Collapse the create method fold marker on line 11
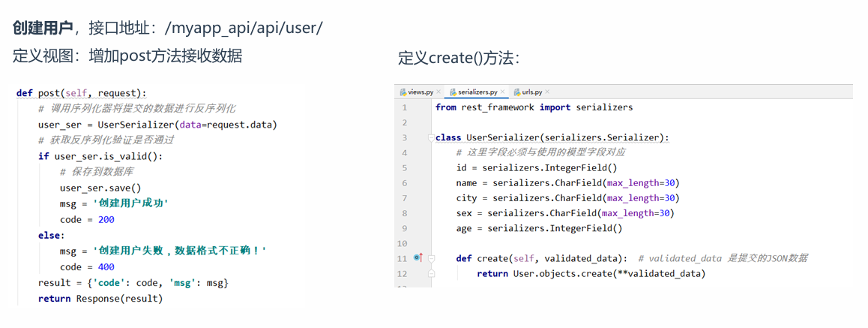Screen dimensions: 868x328 click(x=431, y=258)
